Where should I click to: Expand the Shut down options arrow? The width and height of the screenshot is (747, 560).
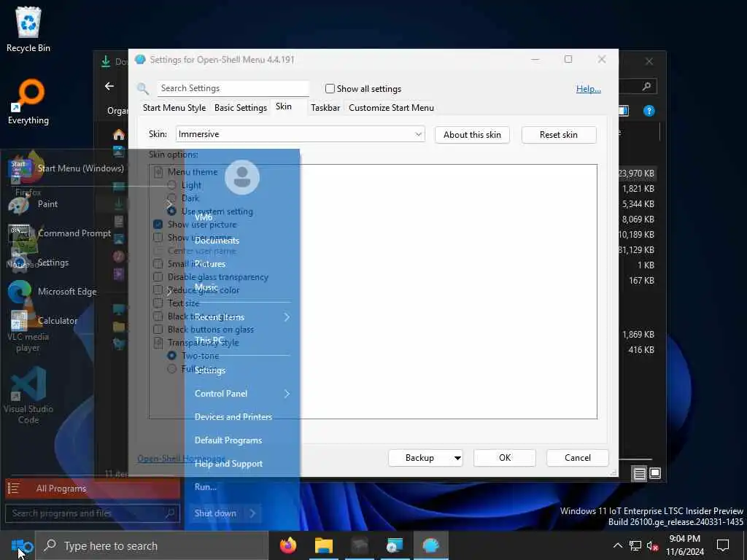[252, 513]
